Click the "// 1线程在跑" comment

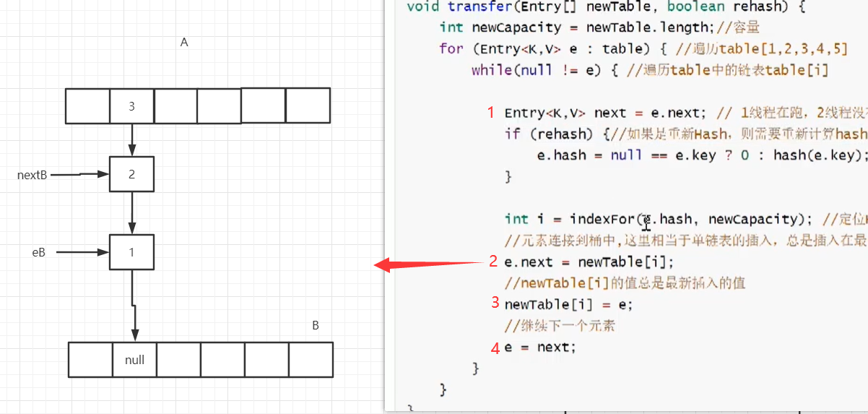tap(792, 113)
